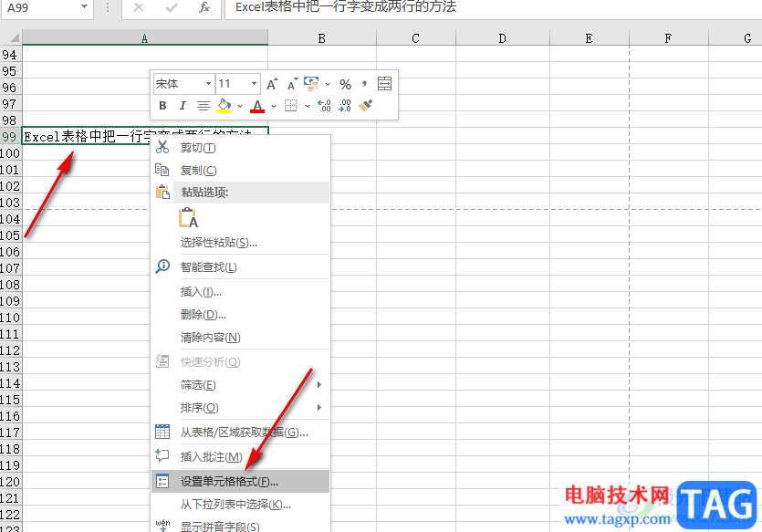Click the accounting number format icon
Image resolution: width=762 pixels, height=532 pixels.
coord(311,84)
